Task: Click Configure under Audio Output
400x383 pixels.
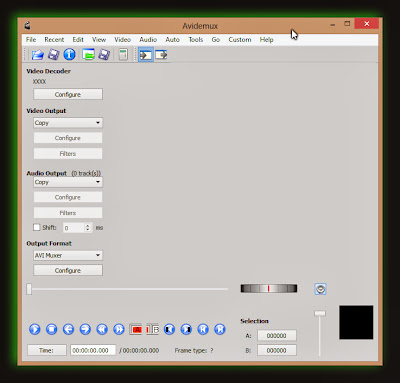Action: coord(68,197)
